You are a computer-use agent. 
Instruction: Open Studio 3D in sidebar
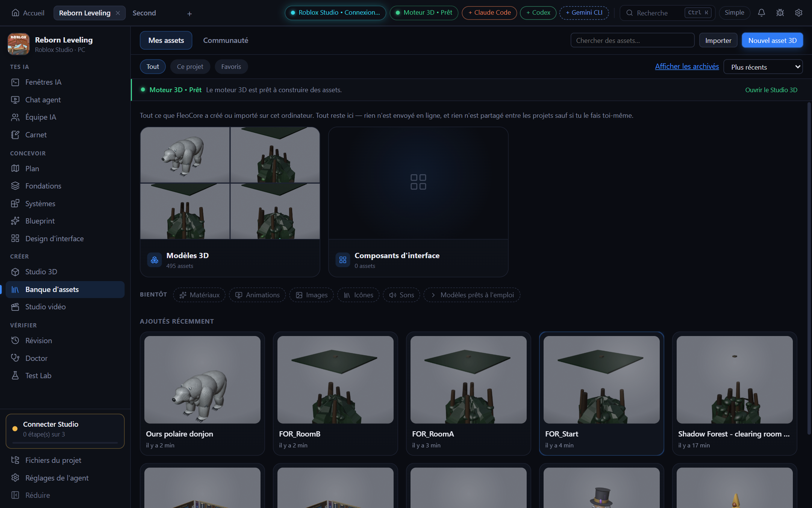(x=65, y=272)
